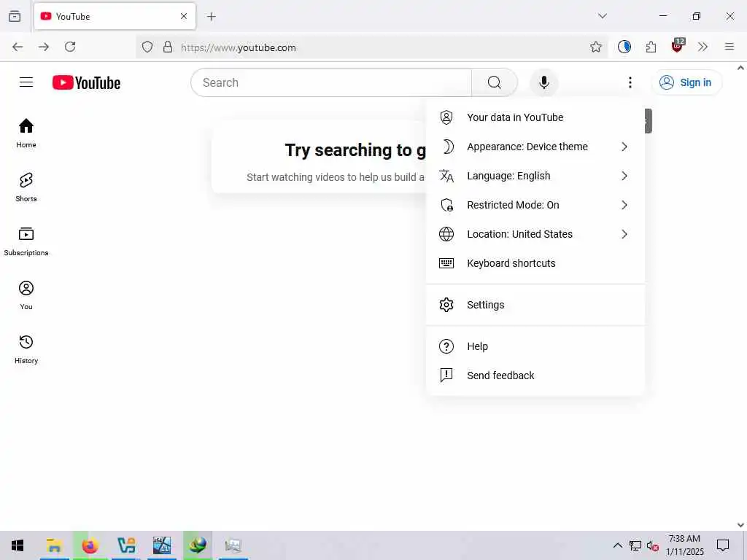Open the Shorts section in sidebar

coord(26,187)
